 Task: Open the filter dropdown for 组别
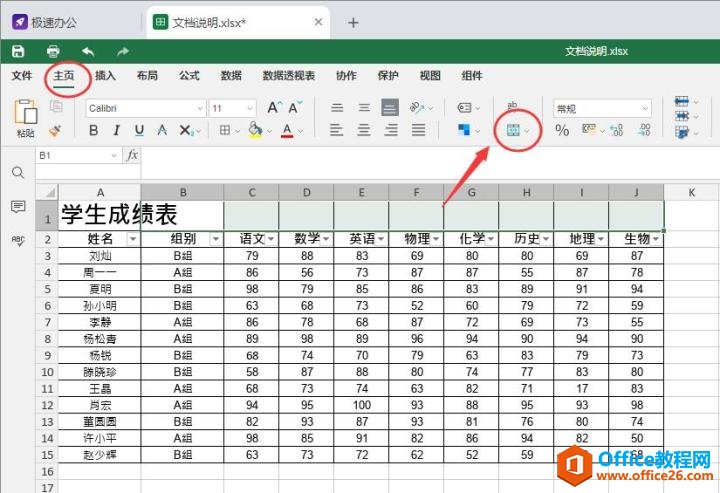tap(216, 239)
